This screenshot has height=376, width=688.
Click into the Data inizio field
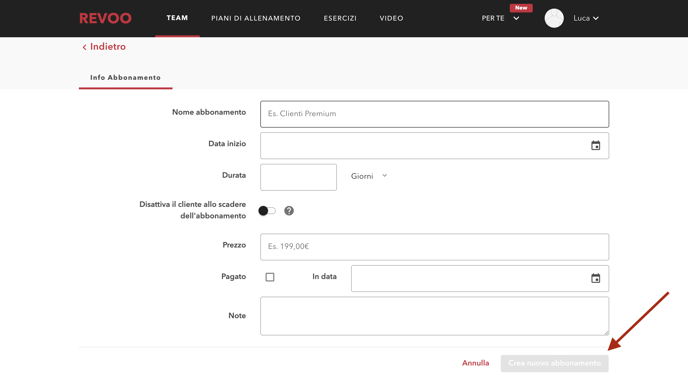434,146
